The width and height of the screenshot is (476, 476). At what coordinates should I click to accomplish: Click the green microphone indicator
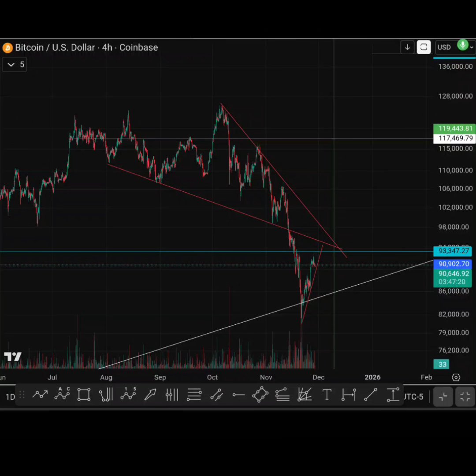[x=463, y=45]
